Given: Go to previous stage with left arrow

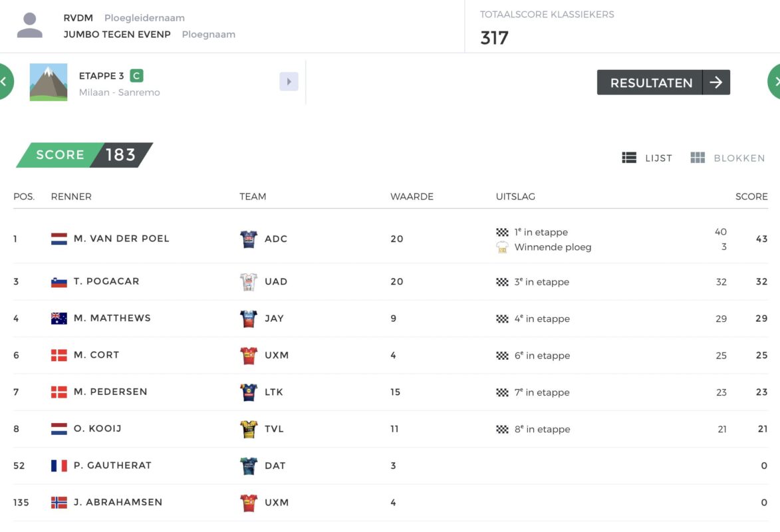Looking at the screenshot, I should (5, 82).
